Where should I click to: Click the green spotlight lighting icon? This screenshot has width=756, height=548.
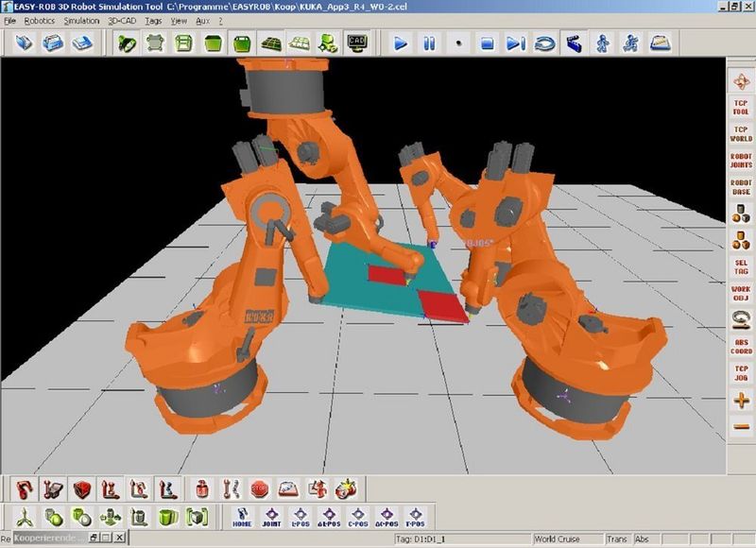128,43
